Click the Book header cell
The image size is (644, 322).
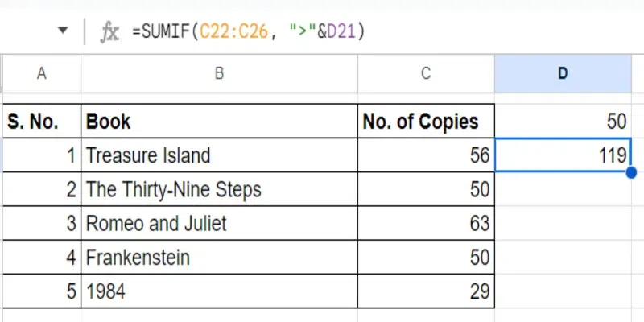pyautogui.click(x=218, y=122)
